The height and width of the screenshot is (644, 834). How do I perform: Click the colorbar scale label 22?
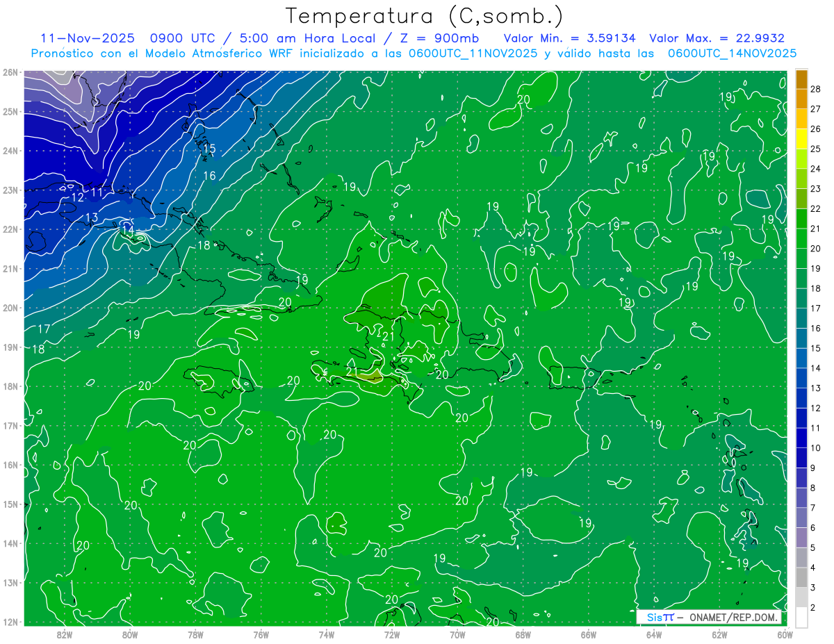click(816, 208)
